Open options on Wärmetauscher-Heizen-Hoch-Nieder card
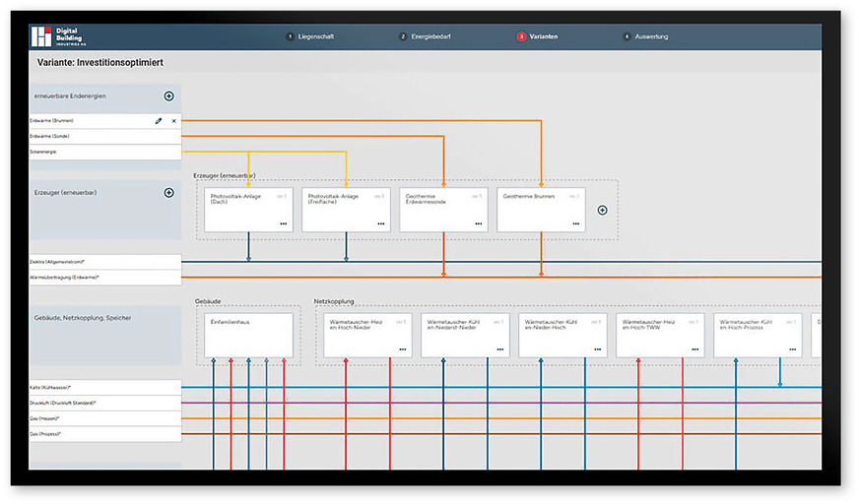Viewport: 859px width, 504px height. click(402, 349)
